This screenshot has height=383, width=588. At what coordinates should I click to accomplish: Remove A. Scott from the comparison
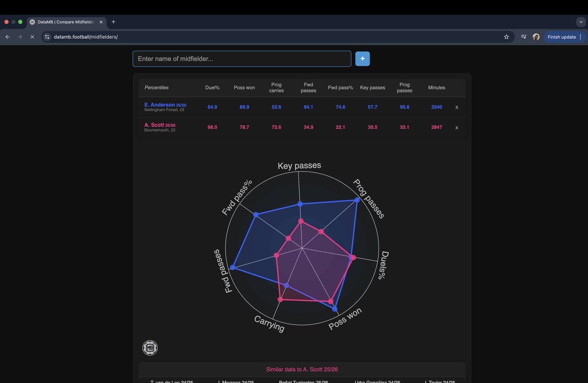457,128
